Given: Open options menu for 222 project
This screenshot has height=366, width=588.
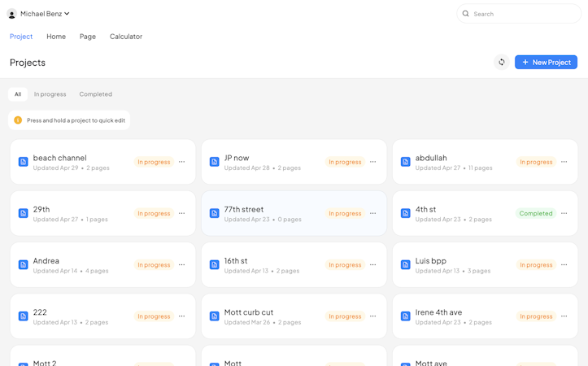Looking at the screenshot, I should [182, 316].
